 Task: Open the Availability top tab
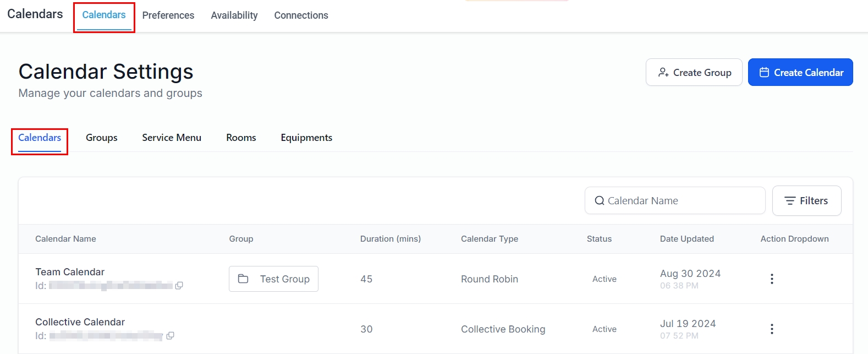point(234,15)
